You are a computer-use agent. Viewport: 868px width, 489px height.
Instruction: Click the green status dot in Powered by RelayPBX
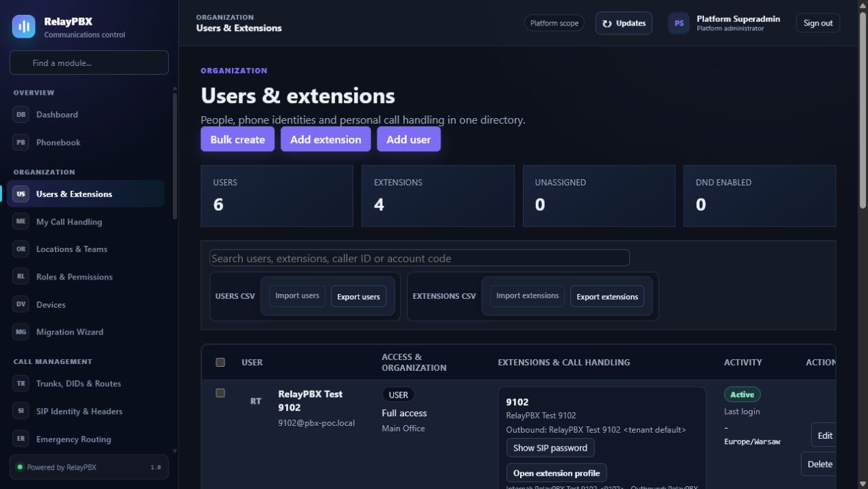20,467
